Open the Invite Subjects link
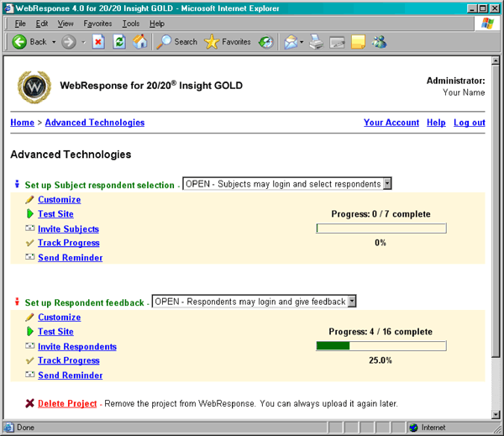504x436 pixels. point(68,229)
